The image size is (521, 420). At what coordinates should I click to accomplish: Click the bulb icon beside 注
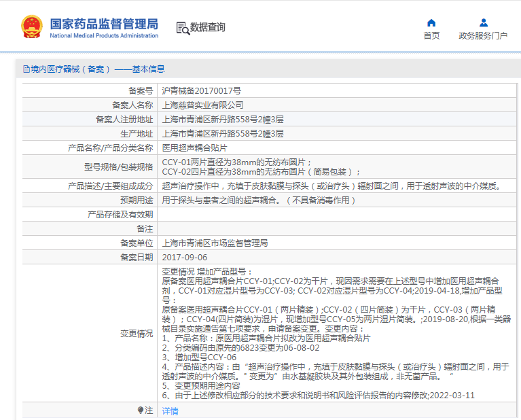click(x=141, y=410)
